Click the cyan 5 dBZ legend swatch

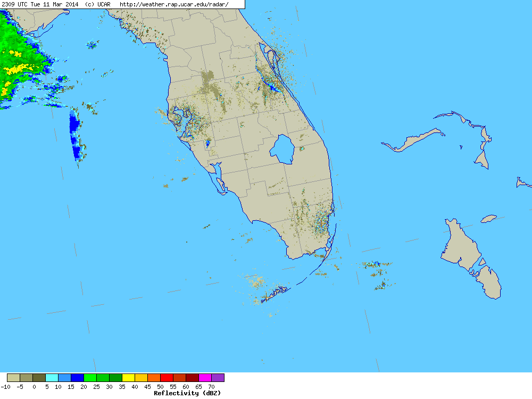pyautogui.click(x=52, y=378)
